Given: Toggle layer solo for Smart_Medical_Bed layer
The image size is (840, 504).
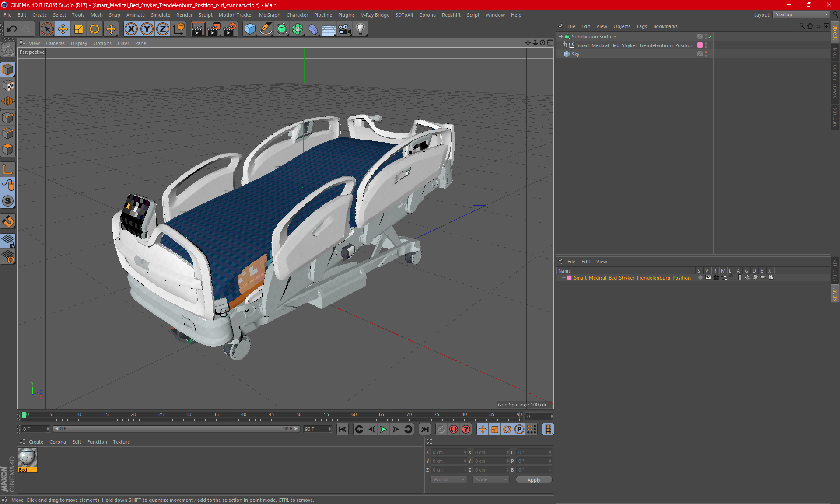Looking at the screenshot, I should (x=700, y=278).
